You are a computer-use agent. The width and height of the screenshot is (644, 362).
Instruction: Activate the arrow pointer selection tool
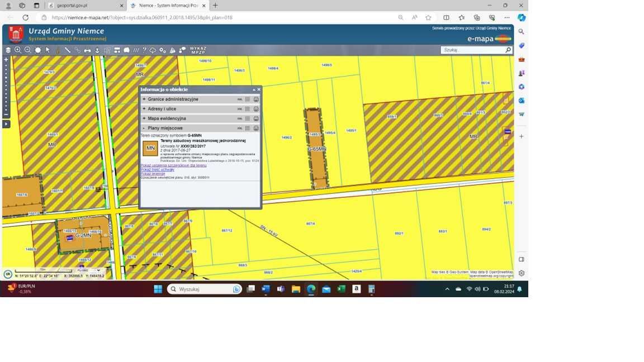(x=48, y=50)
